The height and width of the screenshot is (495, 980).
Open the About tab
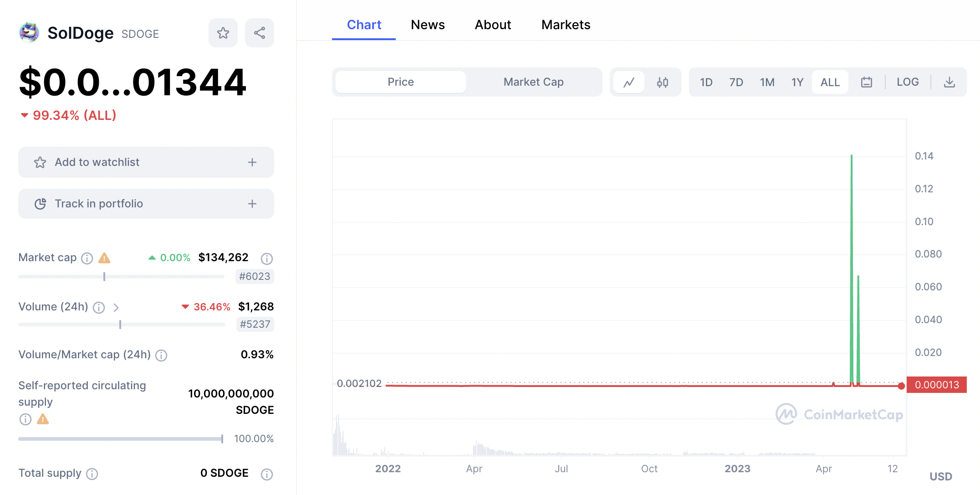(493, 25)
